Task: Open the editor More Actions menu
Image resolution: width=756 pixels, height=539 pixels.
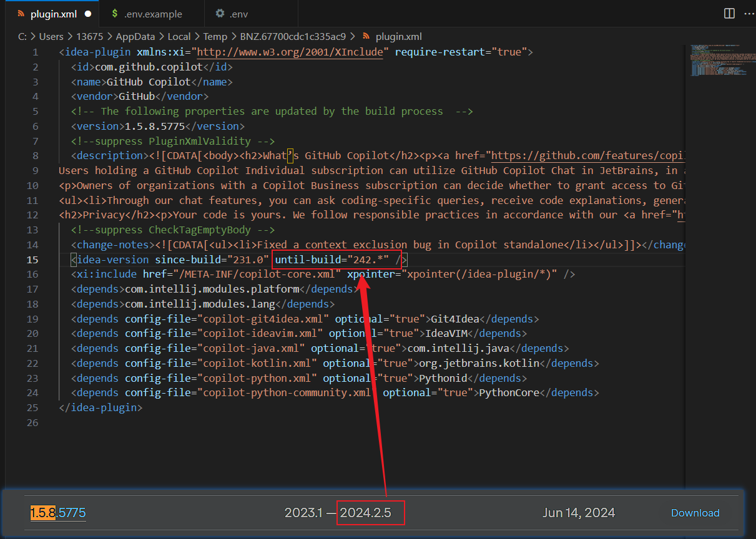Action: tap(748, 13)
